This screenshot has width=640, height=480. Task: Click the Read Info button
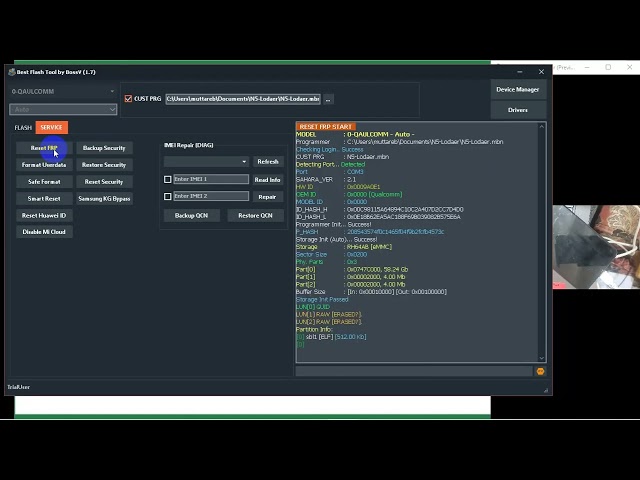[268, 180]
